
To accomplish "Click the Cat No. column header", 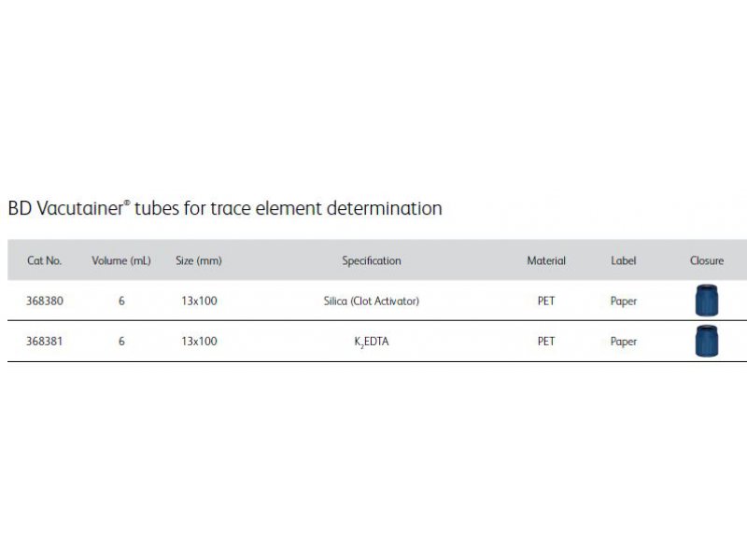I will (44, 260).
